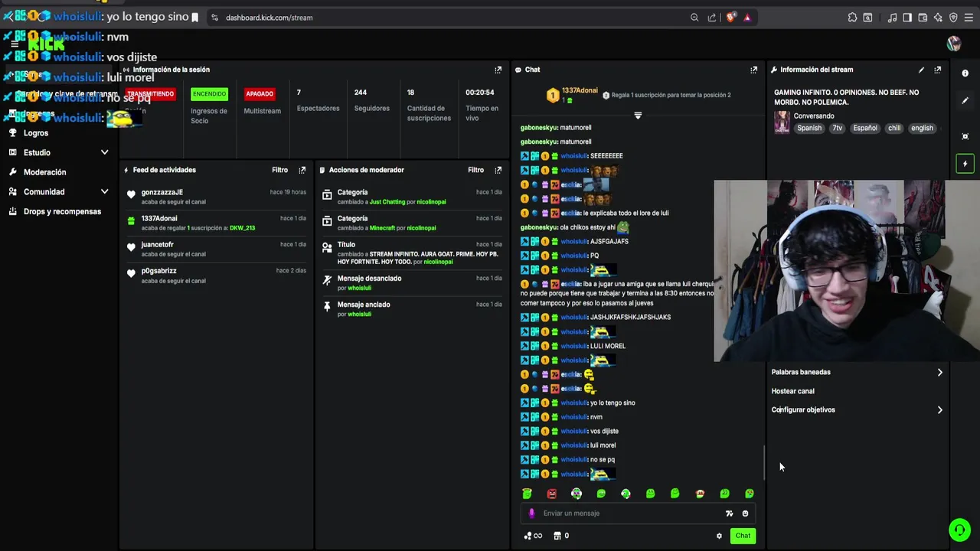
Task: Pop out the Feed de actividades panel
Action: point(302,170)
